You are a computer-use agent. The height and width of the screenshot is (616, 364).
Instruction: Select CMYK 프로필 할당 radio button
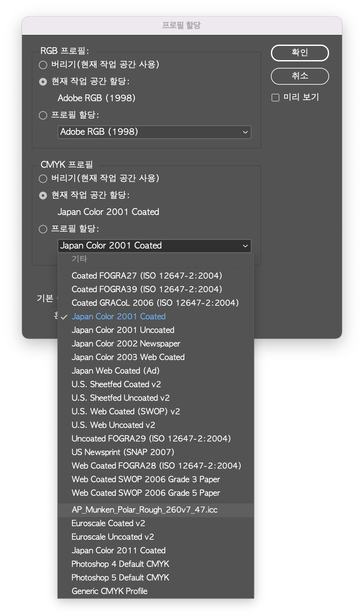(43, 229)
